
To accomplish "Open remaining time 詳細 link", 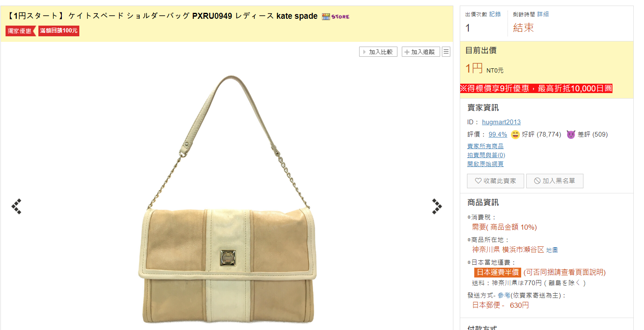I will click(543, 14).
